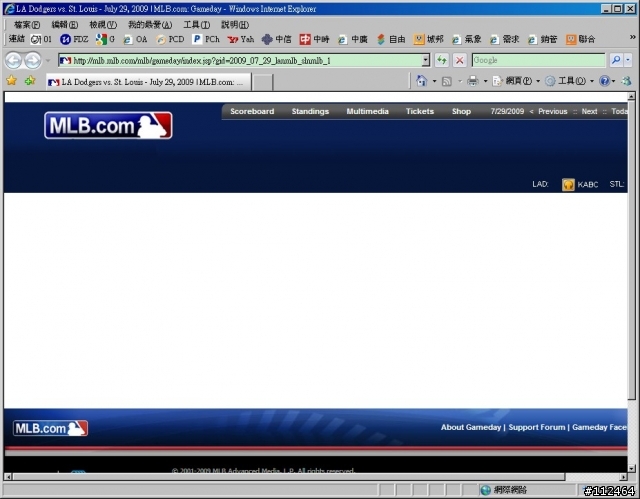Screen dimensions: 640x499
Task: Click the red Stop loading icon
Action: 460,60
